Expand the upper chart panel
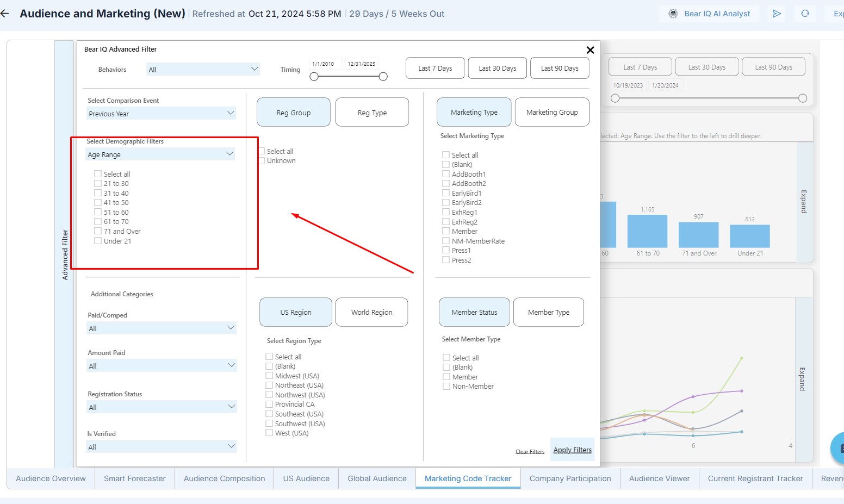This screenshot has width=844, height=504. click(804, 202)
